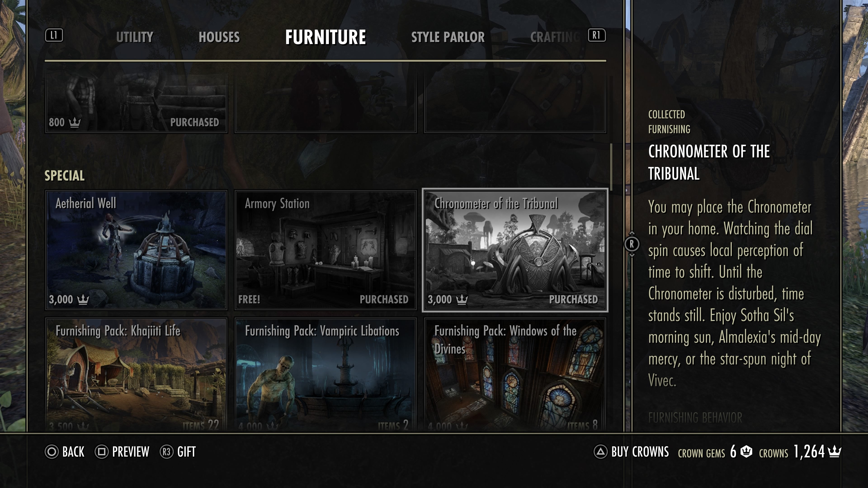Click the square Preview button icon
The height and width of the screenshot is (488, 868).
[x=101, y=452]
